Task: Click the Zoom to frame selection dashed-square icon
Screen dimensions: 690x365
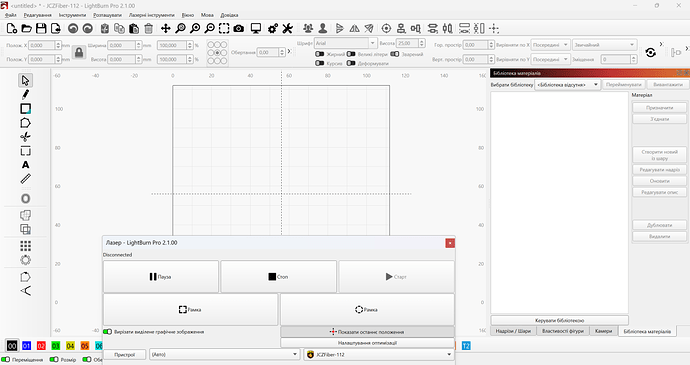Action: [224, 29]
